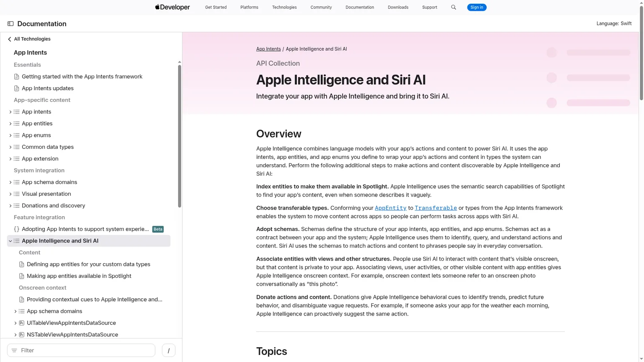Click the page vertical scrollbar
644x362 pixels.
641,54
